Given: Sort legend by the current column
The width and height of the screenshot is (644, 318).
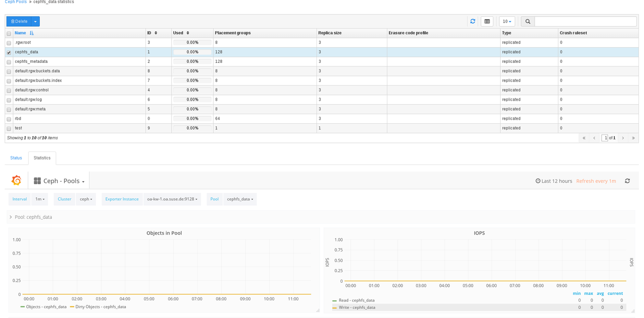Looking at the screenshot, I should click(615, 293).
